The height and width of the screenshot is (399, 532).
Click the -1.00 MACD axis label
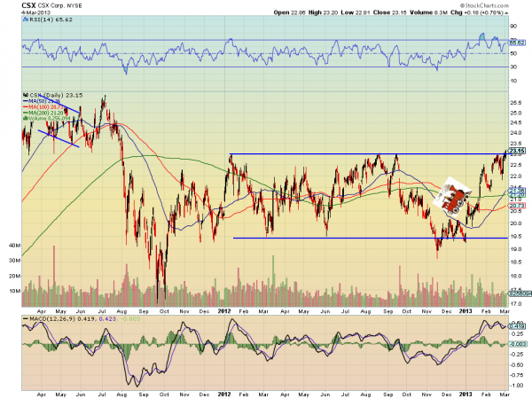(x=517, y=386)
